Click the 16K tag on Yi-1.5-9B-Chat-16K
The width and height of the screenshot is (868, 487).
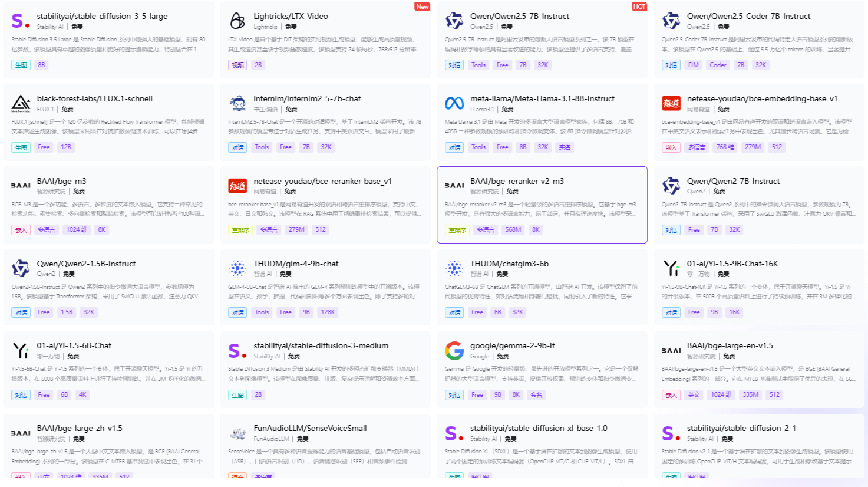pyautogui.click(x=734, y=312)
